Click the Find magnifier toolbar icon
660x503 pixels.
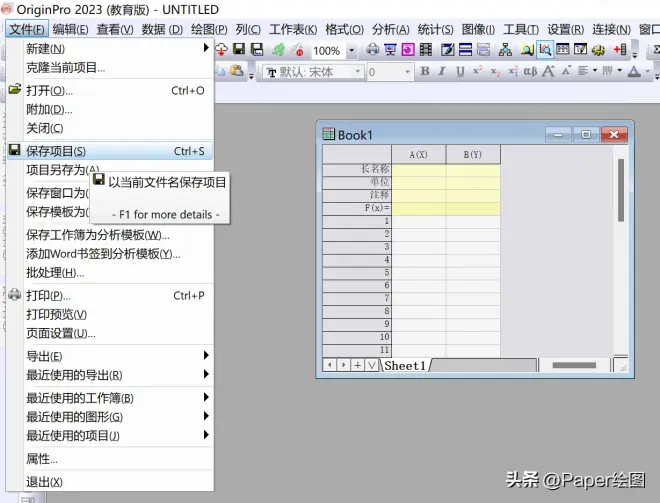527,50
